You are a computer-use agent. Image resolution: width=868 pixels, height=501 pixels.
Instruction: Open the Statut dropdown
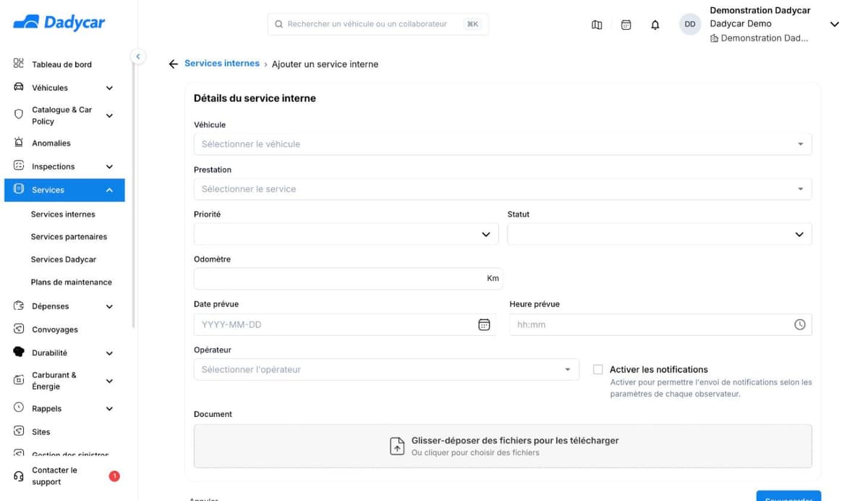click(660, 235)
